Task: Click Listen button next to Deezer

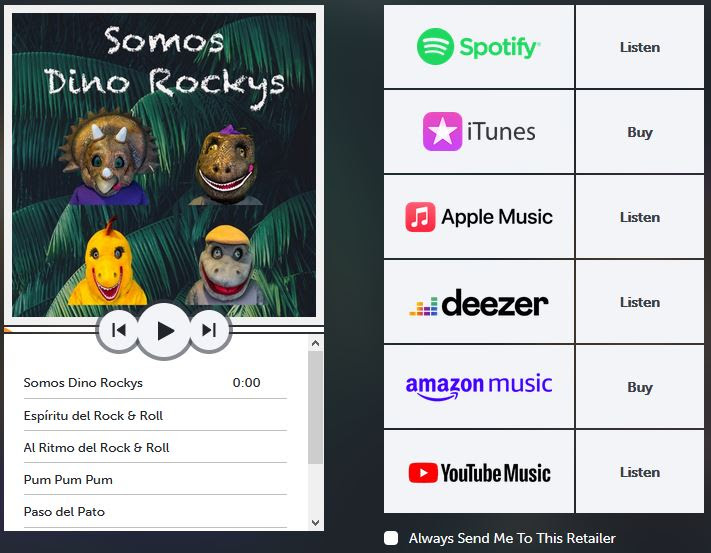Action: pos(640,302)
